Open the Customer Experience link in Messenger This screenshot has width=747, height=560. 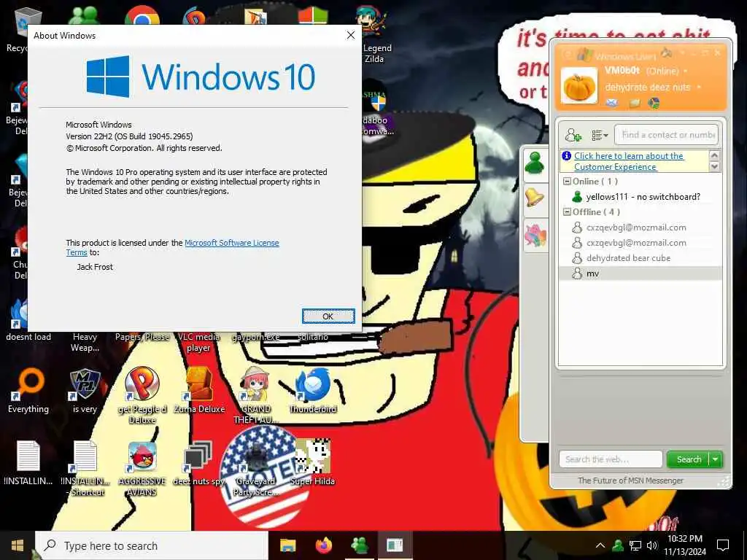628,161
